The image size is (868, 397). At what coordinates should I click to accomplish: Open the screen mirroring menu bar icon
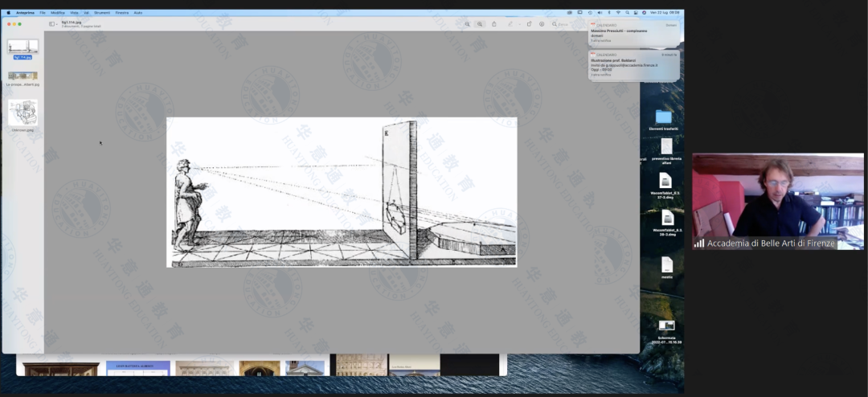point(579,12)
